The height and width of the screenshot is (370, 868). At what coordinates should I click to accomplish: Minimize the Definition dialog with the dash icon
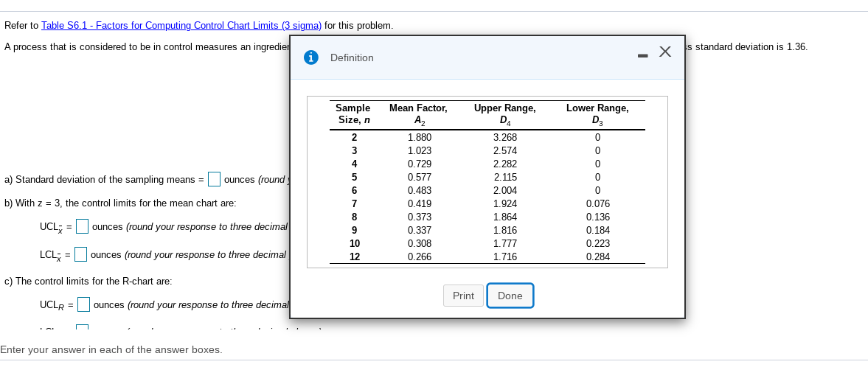click(642, 56)
